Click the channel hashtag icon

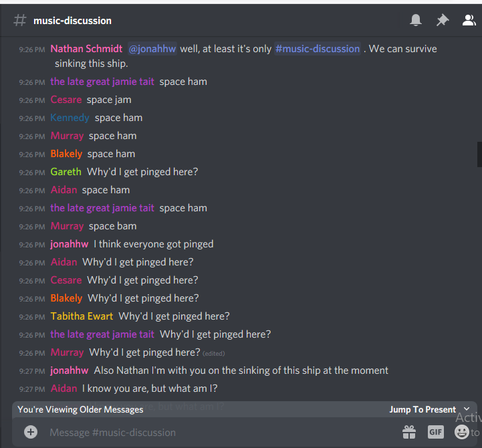20,21
